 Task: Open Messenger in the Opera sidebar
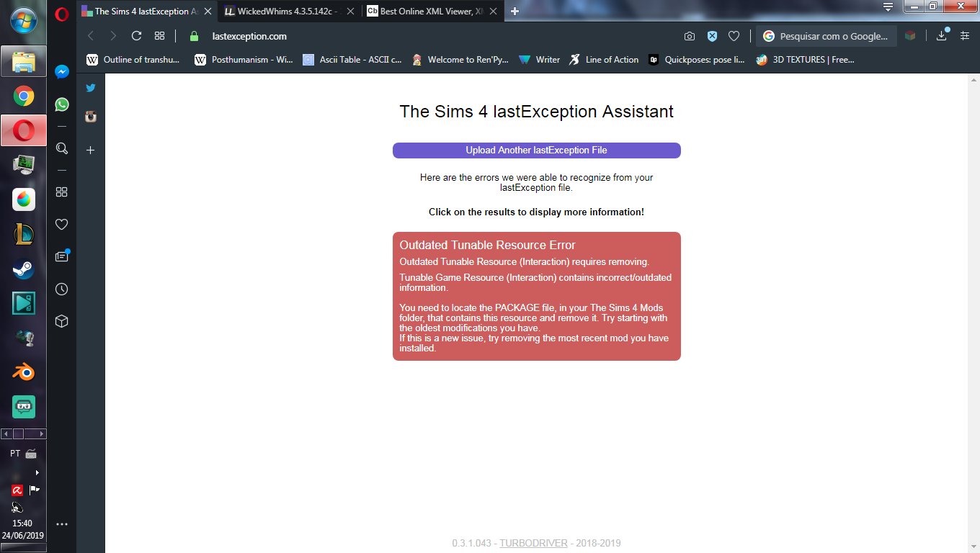[x=62, y=72]
